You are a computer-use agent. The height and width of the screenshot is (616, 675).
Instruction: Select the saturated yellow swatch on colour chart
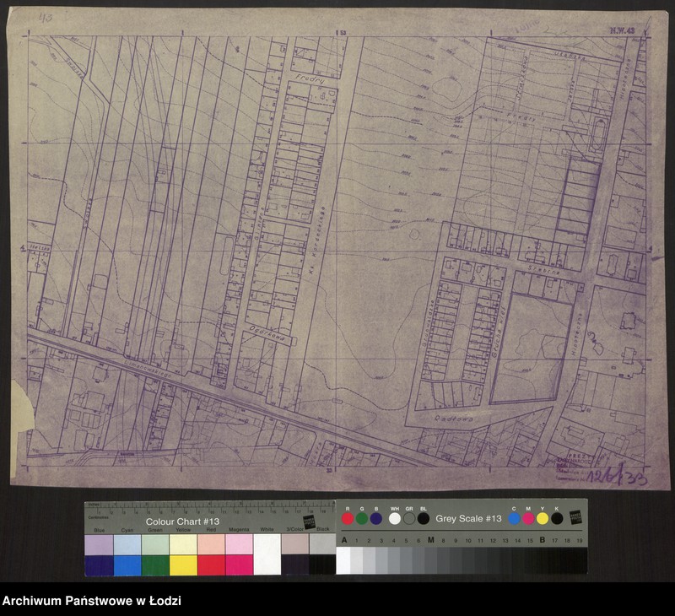click(x=182, y=565)
